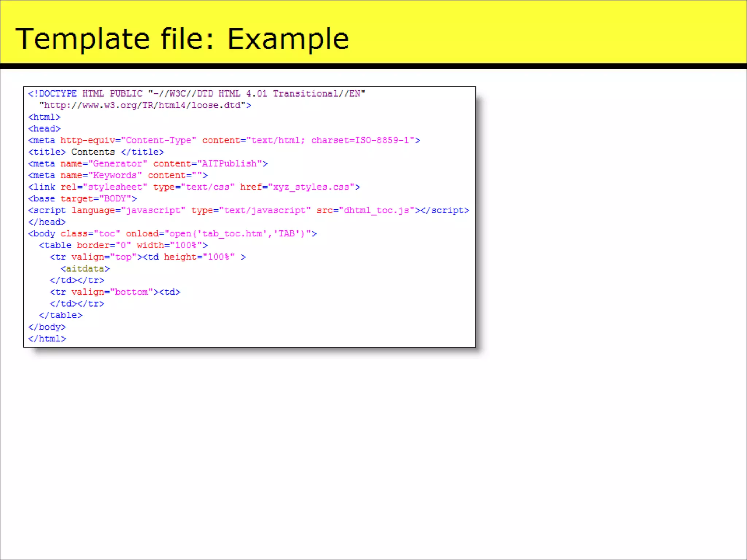
Task: Click the table border width line
Action: click(123, 245)
